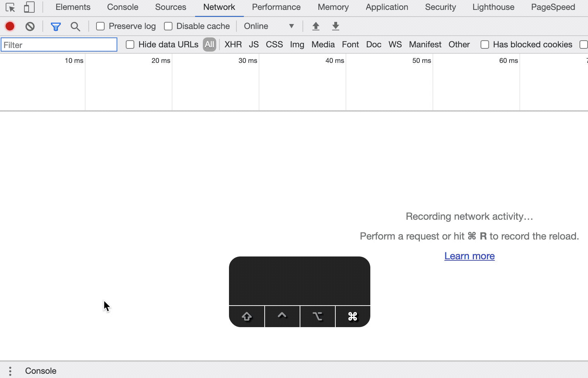Enable Has blocked cookies checkbox
588x378 pixels.
(x=485, y=45)
